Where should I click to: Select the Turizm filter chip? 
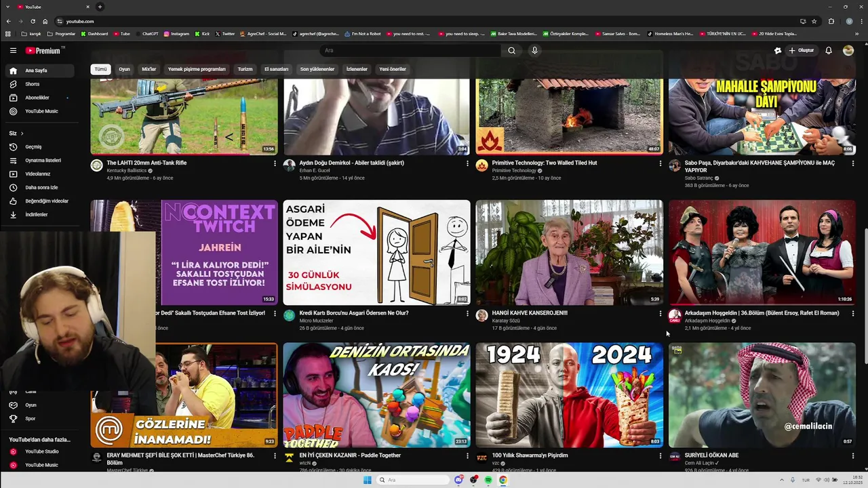[245, 69]
